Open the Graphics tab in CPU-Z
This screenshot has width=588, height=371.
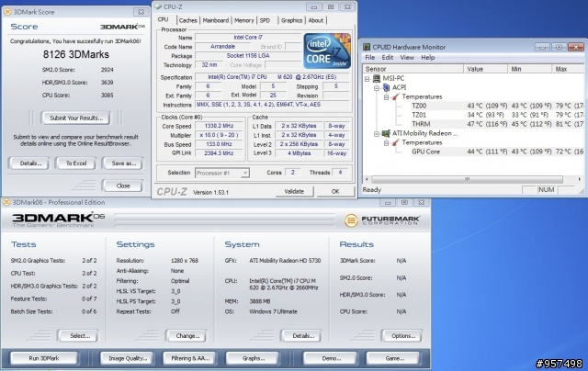tap(292, 20)
